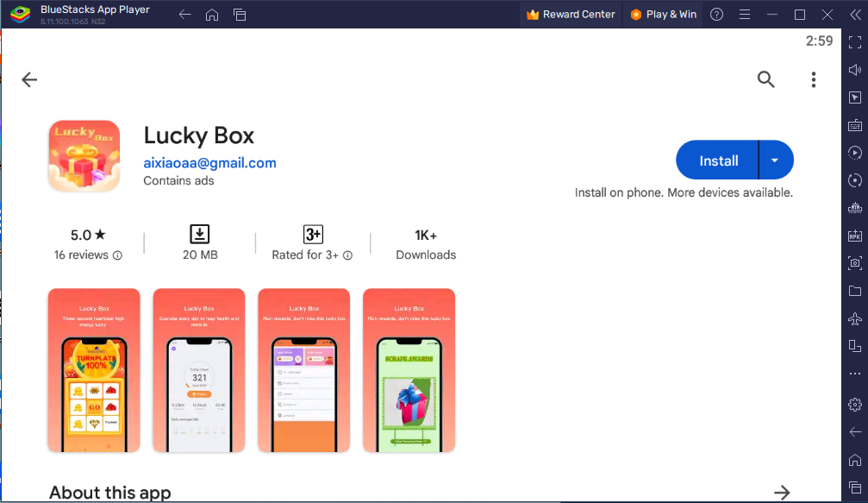Open Play Store search
The height and width of the screenshot is (503, 868).
[x=766, y=79]
